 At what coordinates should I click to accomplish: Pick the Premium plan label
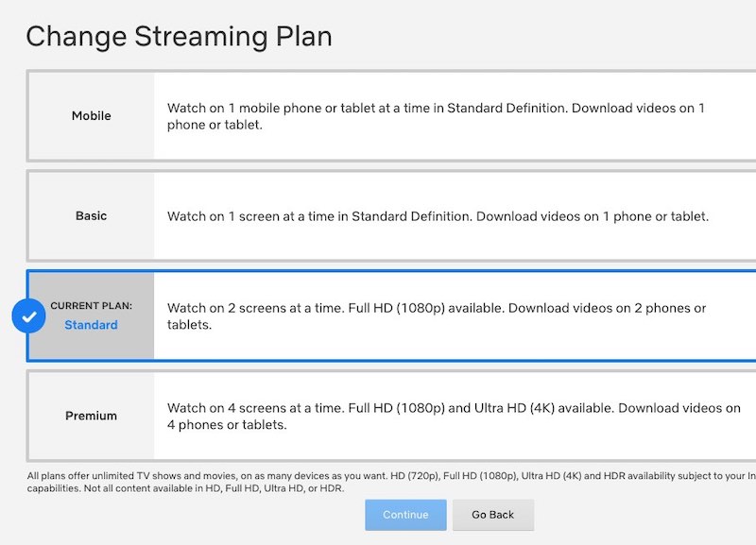pos(92,417)
